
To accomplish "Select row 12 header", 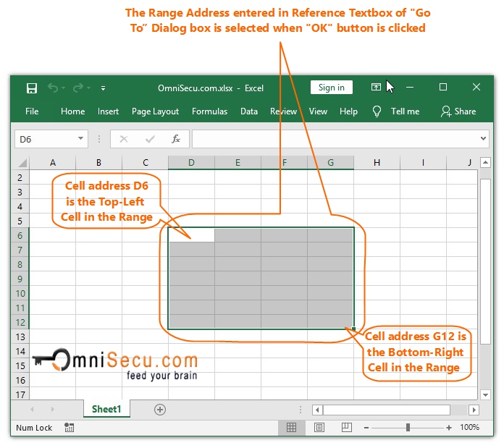I will 20,322.
